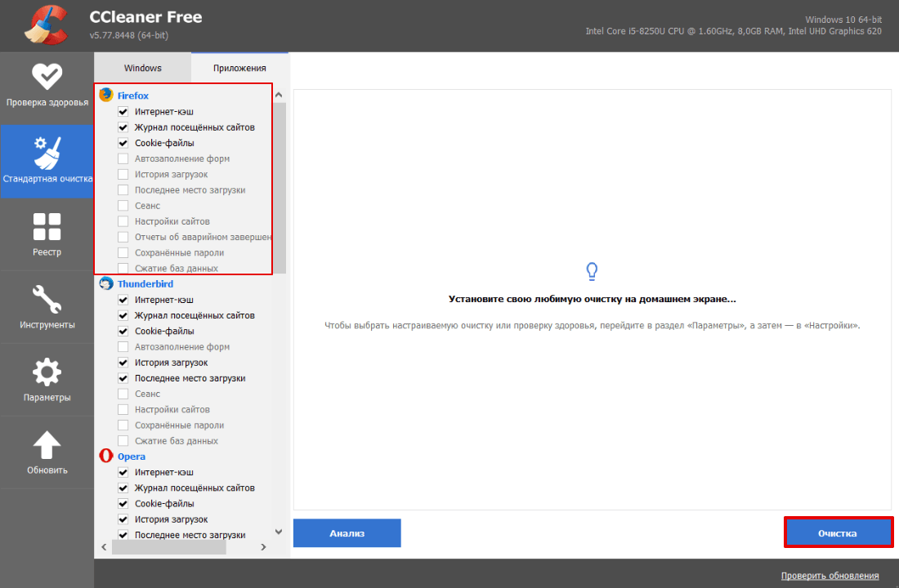The image size is (899, 588).
Task: Enable Firefox История загрузок checkbox
Action: tap(123, 174)
